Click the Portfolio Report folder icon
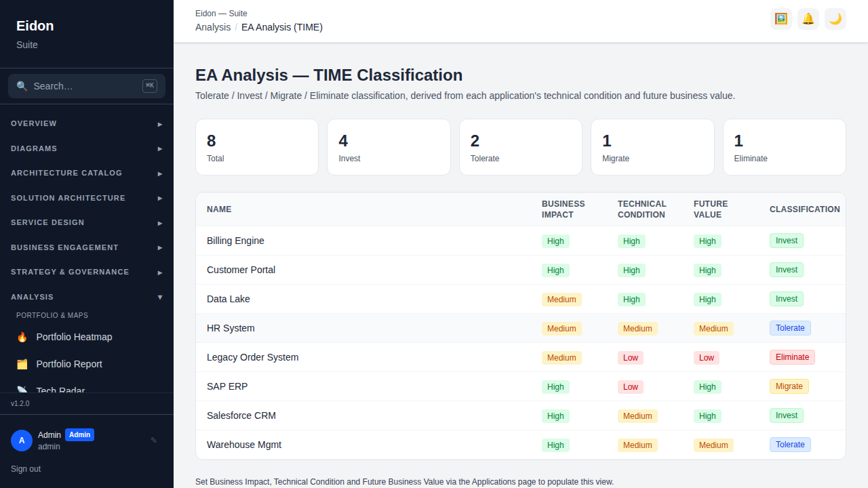 click(x=22, y=364)
